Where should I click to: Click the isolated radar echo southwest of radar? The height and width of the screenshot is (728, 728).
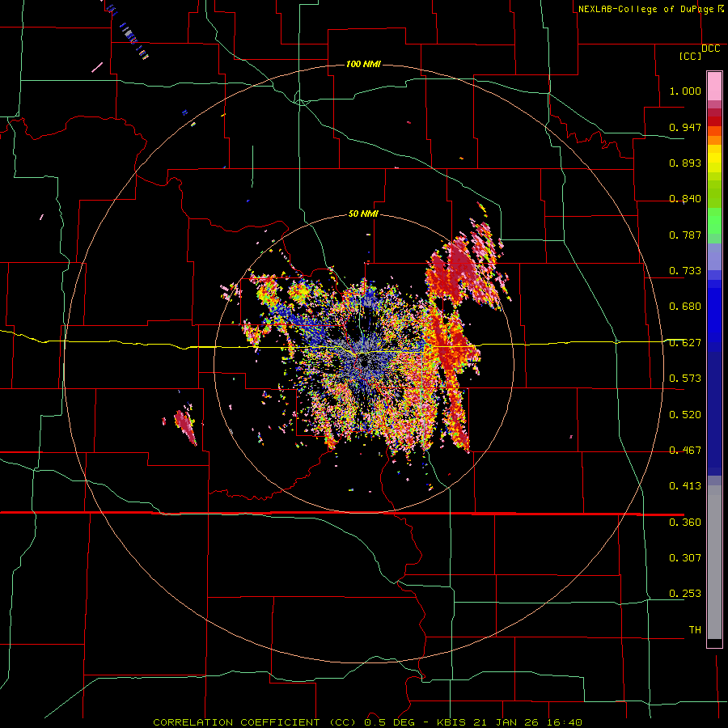[185, 426]
